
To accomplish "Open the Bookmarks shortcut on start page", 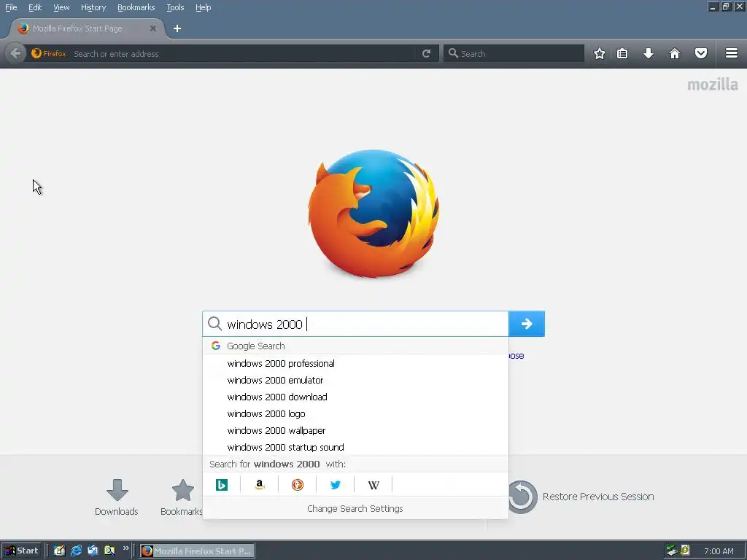I will [x=182, y=497].
